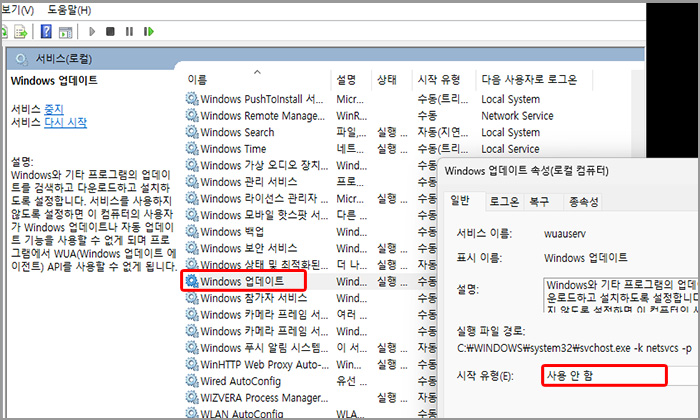This screenshot has width=700, height=420.
Task: Select the Windows 참가자 서비스 name
Action: coord(254,298)
